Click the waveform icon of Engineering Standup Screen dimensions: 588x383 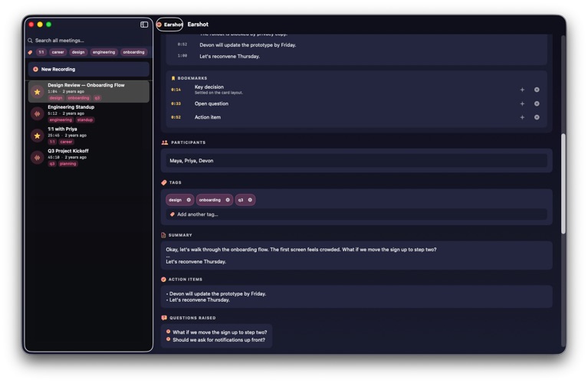coord(37,113)
